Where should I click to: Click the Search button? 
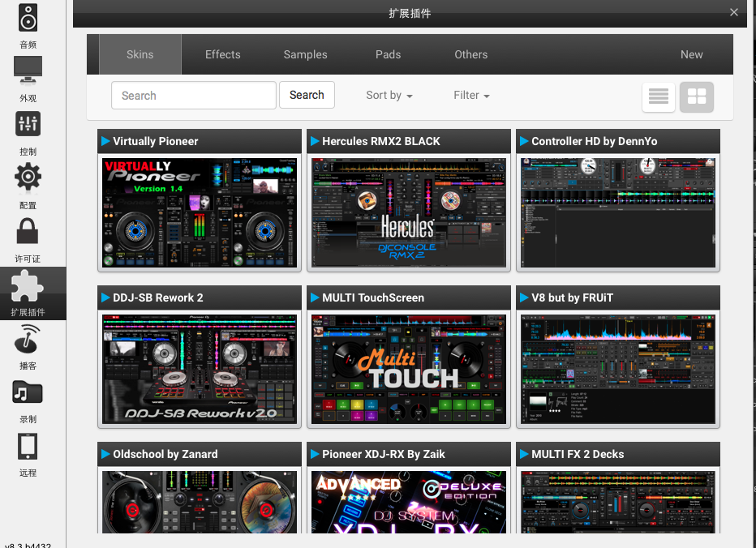click(307, 95)
